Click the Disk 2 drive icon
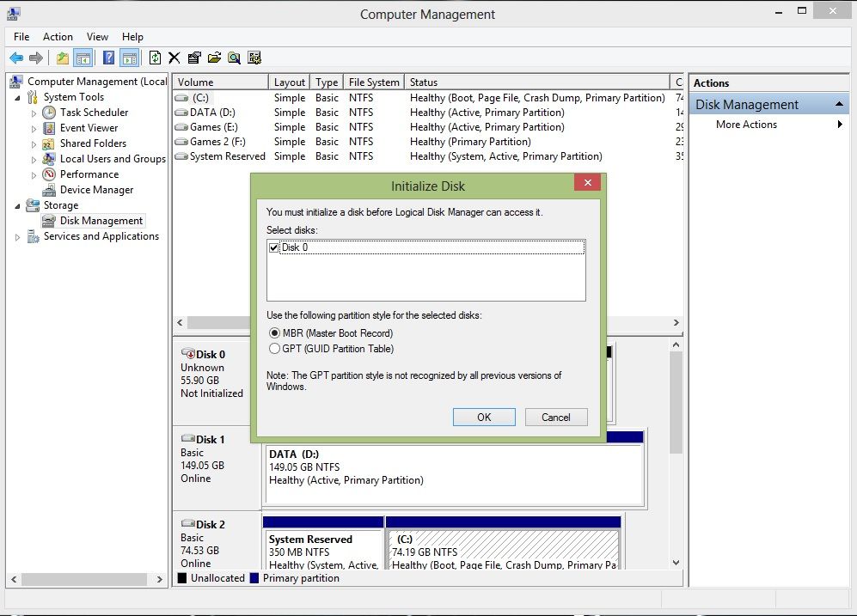This screenshot has height=616, width=857. 188,524
